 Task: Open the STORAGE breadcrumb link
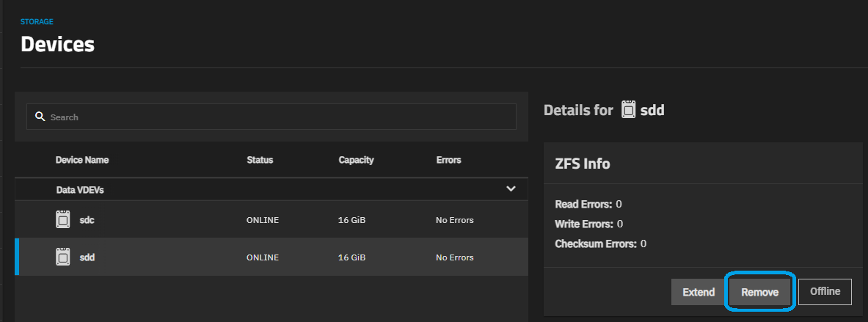(37, 22)
